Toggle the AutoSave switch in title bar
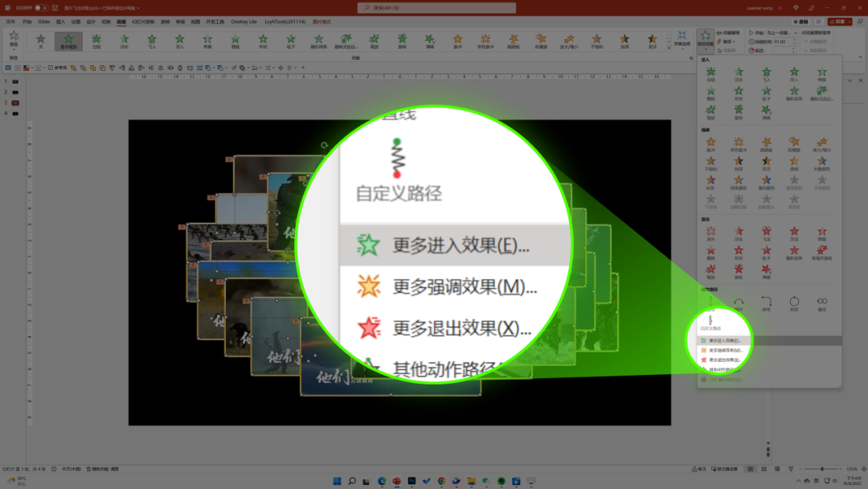Viewport: 868px width, 489px height. click(40, 8)
